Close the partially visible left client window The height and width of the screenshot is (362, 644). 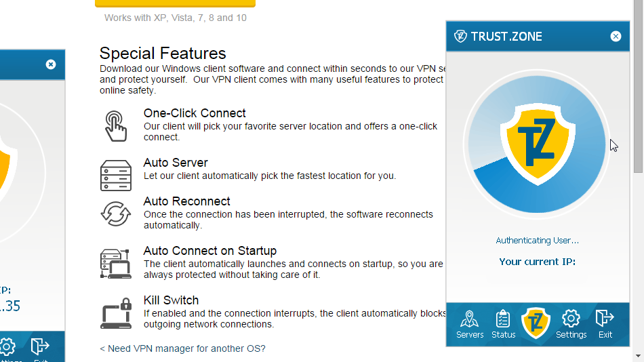click(x=51, y=64)
